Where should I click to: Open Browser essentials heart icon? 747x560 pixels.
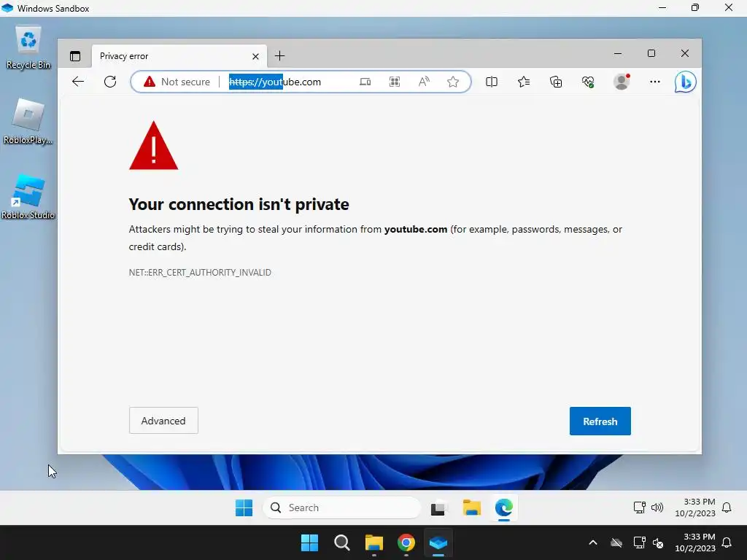click(588, 82)
